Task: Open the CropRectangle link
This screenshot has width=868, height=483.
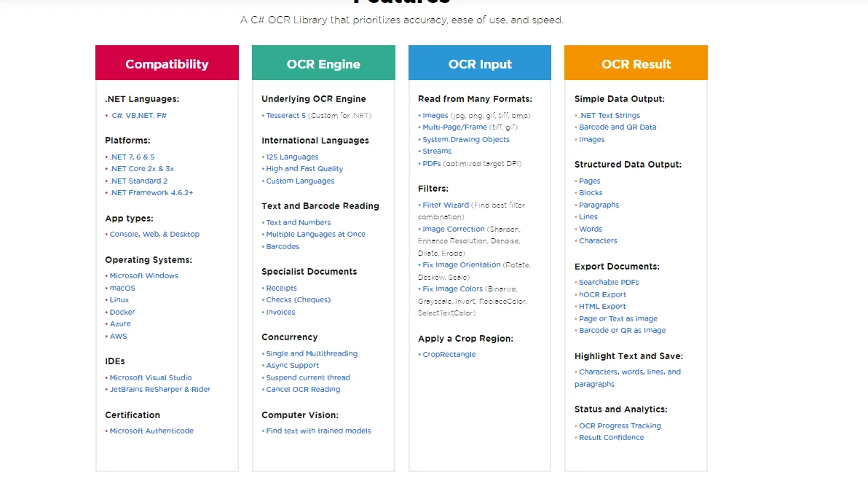Action: coord(449,354)
